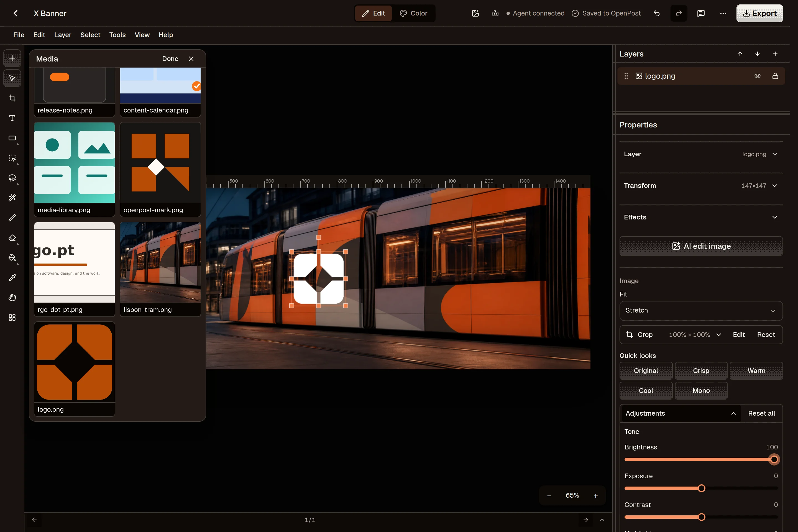This screenshot has width=798, height=532.
Task: Open the Tools menu
Action: tap(117, 35)
